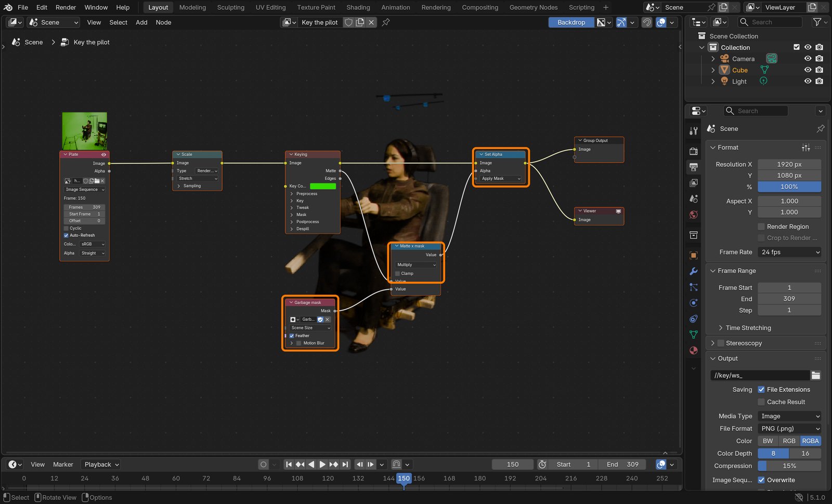Image resolution: width=832 pixels, height=504 pixels.
Task: Open the Frame Rate dropdown
Action: tap(789, 252)
